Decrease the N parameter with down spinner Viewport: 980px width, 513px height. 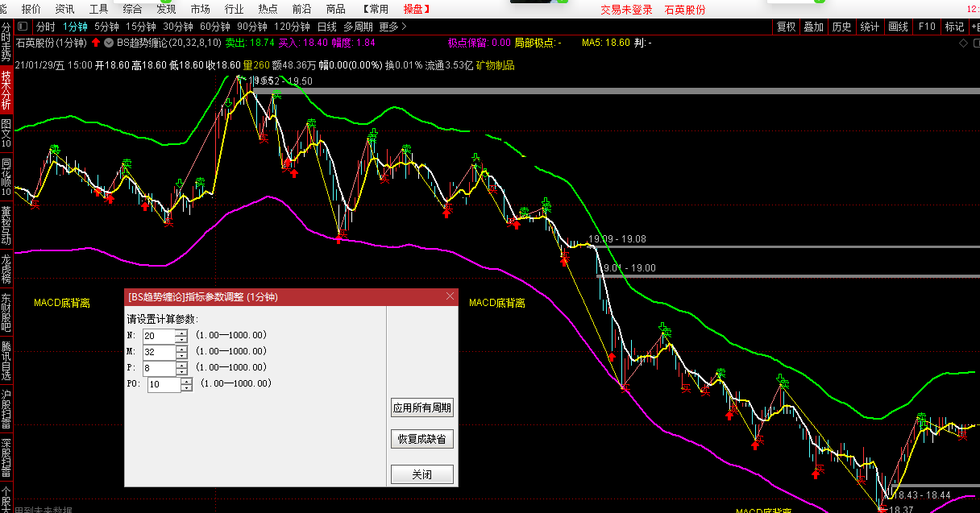[181, 339]
